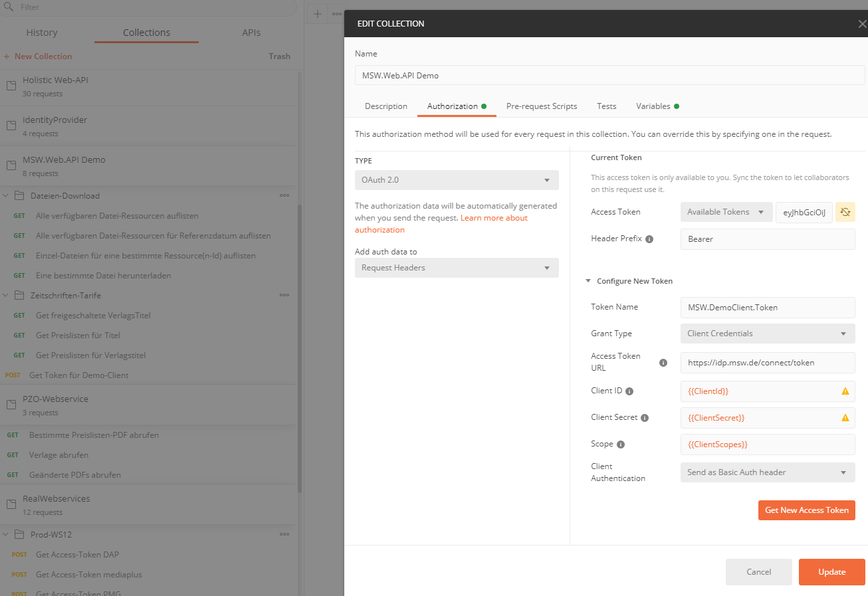
Task: Open the Available Tokens dropdown
Action: 726,212
